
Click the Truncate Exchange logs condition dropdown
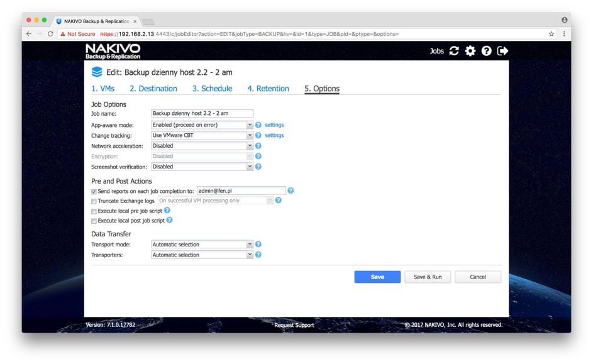216,201
